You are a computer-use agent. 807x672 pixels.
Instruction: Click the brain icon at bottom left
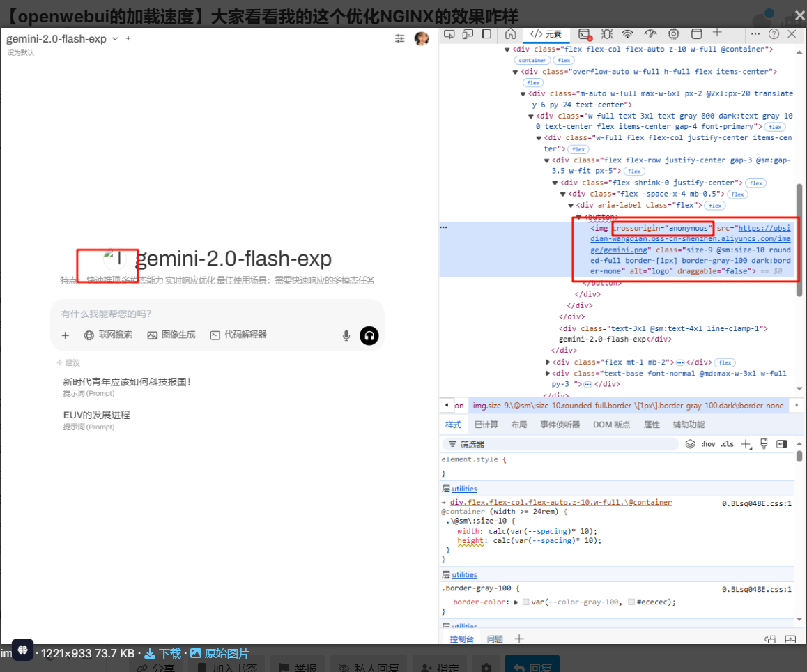[22, 650]
